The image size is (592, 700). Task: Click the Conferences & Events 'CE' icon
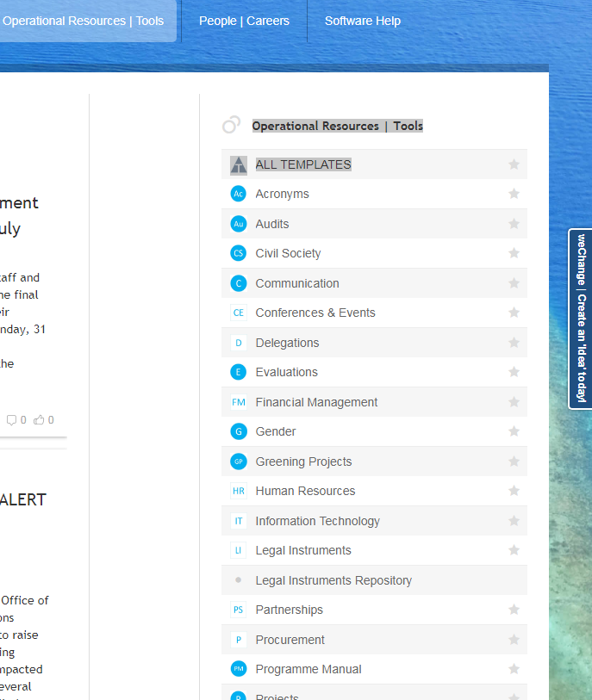(x=239, y=313)
